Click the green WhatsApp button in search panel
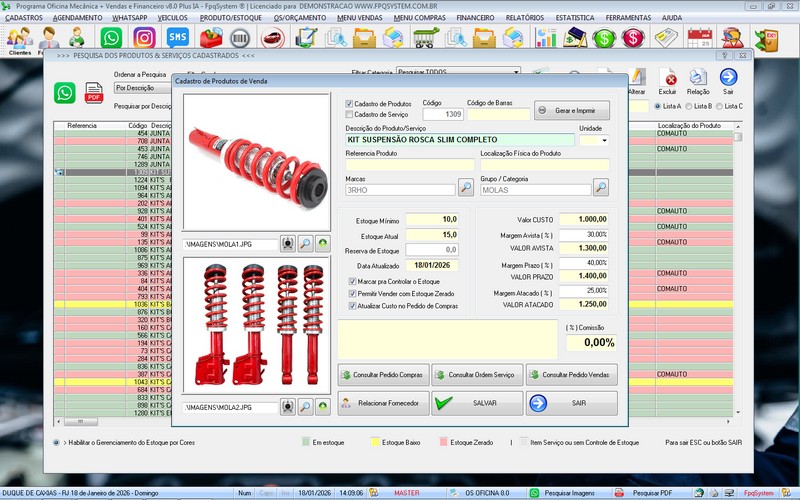800x500 pixels. pos(65,93)
